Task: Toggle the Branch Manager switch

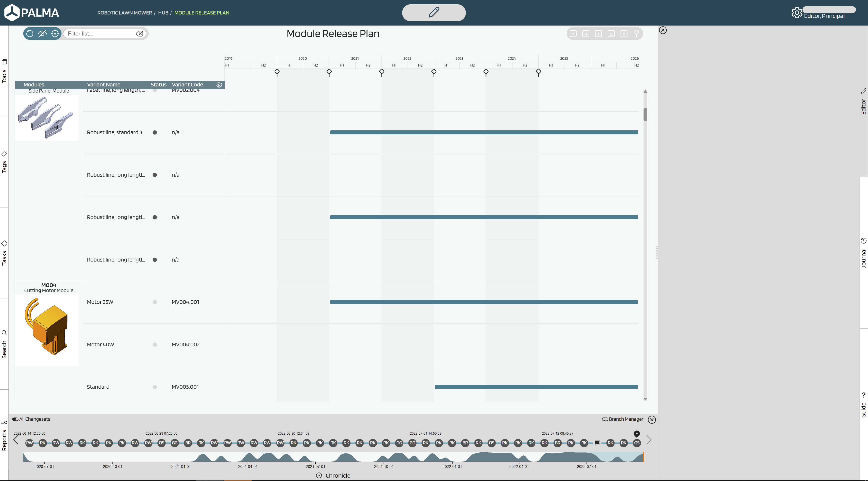Action: click(x=605, y=419)
